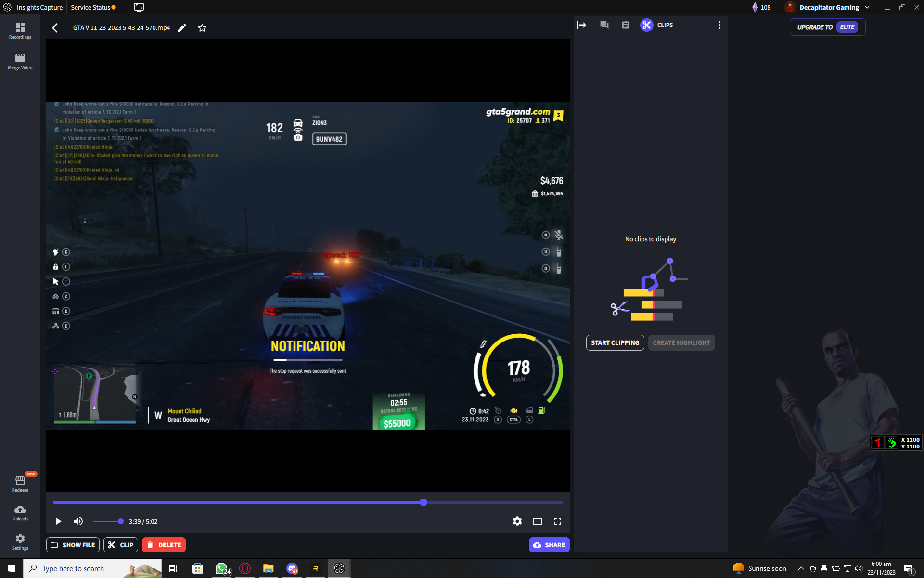Open the Merge Video tool
This screenshot has width=924, height=578.
pos(20,62)
